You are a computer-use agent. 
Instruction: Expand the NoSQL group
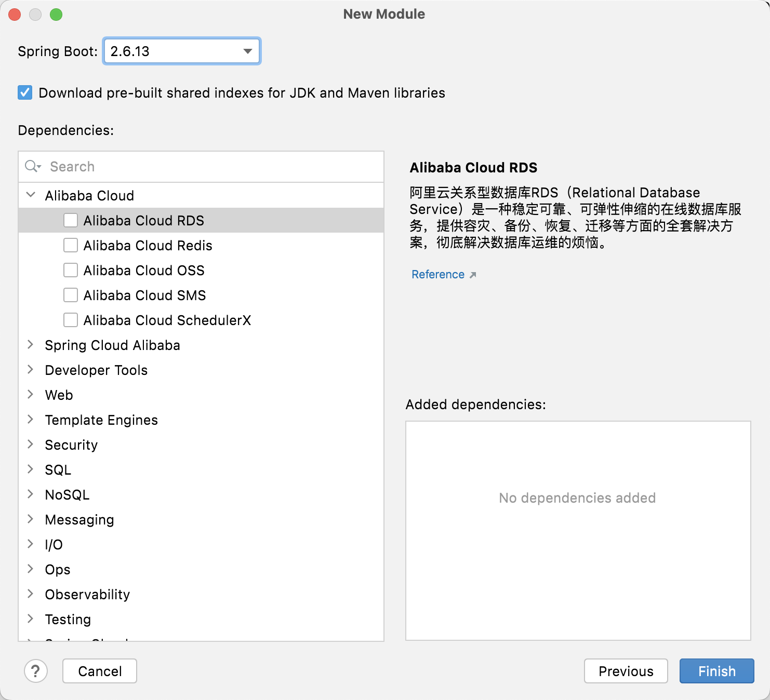[x=31, y=494]
